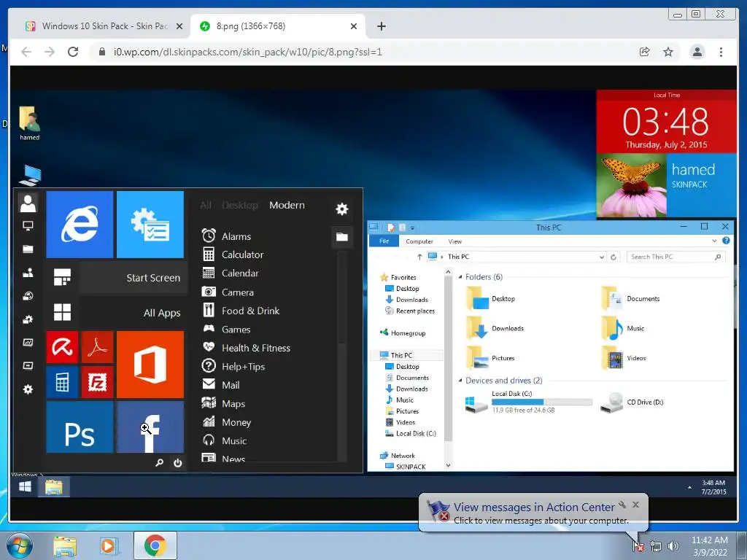Click the Search This PC field
This screenshot has height=560, width=747.
point(676,257)
